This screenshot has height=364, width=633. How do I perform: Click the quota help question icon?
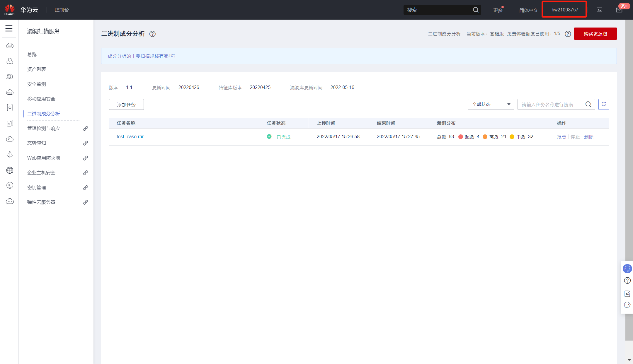(568, 34)
